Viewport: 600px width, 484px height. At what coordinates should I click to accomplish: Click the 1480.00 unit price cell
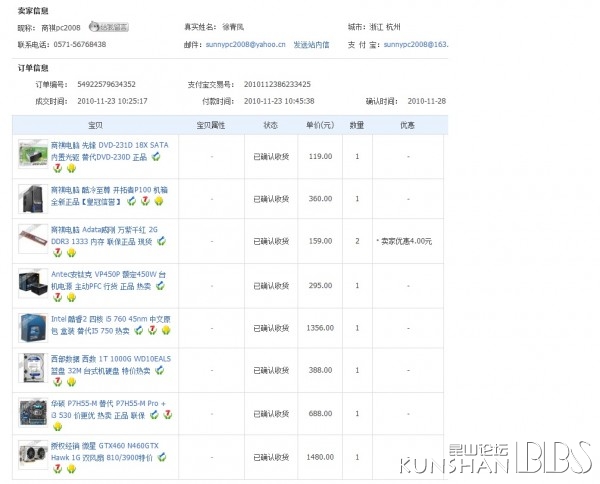click(320, 457)
